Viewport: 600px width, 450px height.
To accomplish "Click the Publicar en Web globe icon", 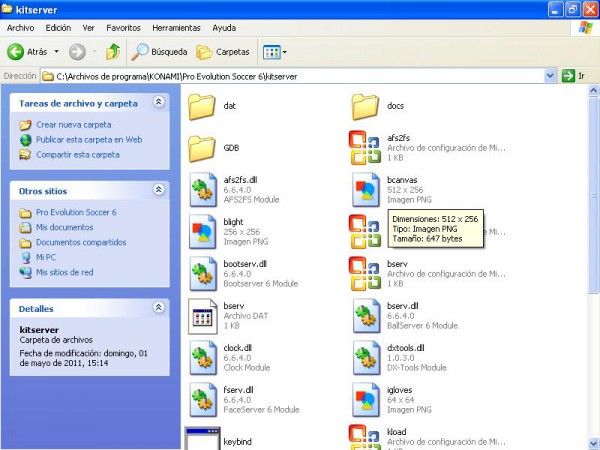I will (26, 140).
